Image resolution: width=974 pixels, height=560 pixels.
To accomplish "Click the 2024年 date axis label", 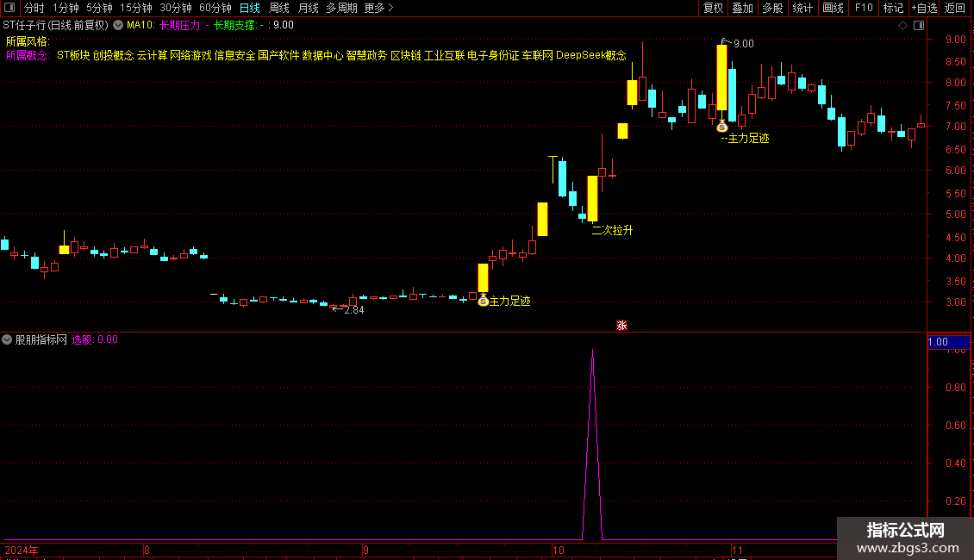I will click(x=22, y=550).
